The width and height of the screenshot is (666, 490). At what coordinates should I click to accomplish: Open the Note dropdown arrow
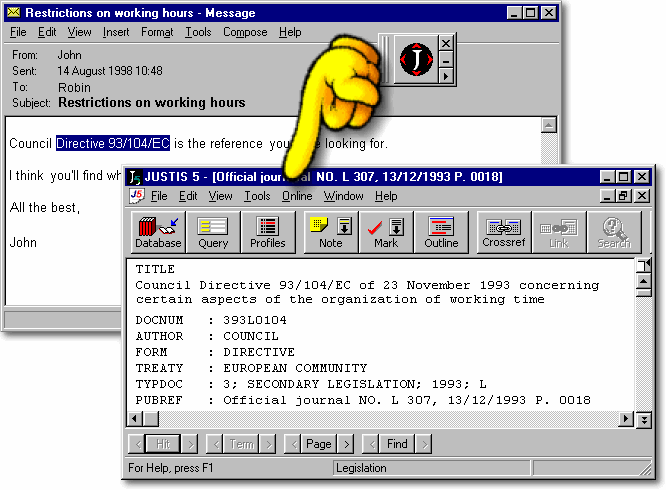tap(344, 226)
